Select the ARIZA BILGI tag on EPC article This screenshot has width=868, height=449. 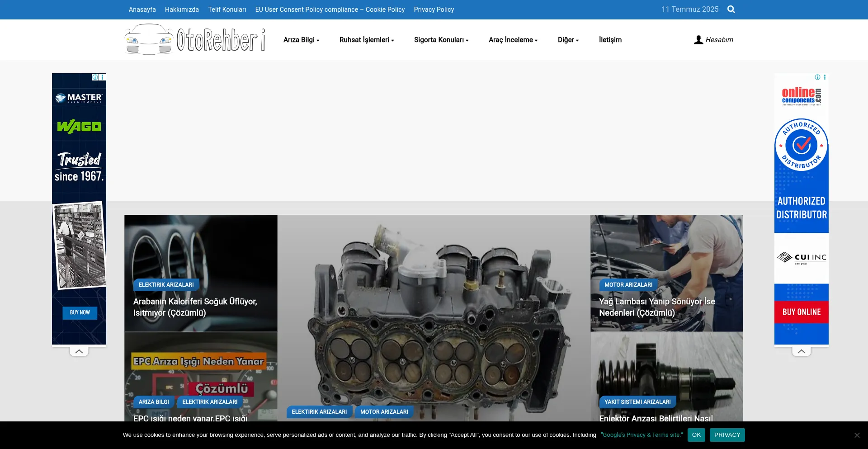[x=154, y=402]
